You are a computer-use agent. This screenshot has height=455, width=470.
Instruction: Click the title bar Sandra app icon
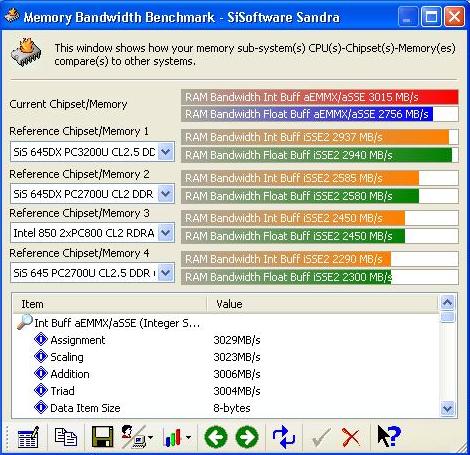(12, 16)
